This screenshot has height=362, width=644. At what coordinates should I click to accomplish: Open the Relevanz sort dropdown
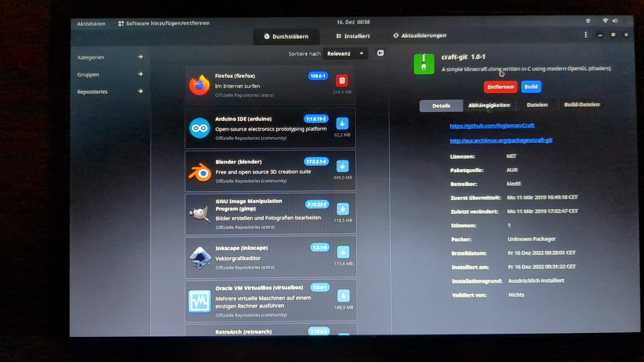point(345,53)
